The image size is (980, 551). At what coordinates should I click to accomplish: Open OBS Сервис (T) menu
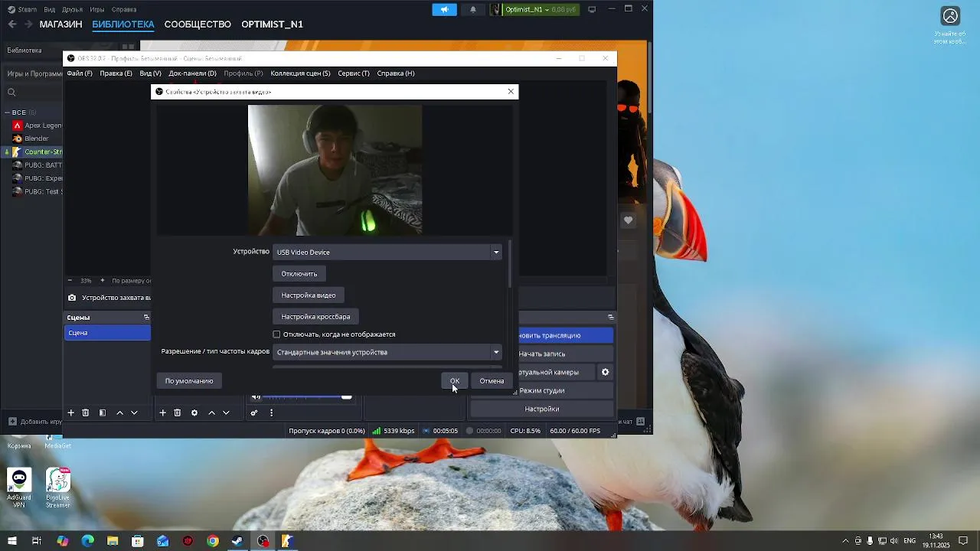coord(354,73)
